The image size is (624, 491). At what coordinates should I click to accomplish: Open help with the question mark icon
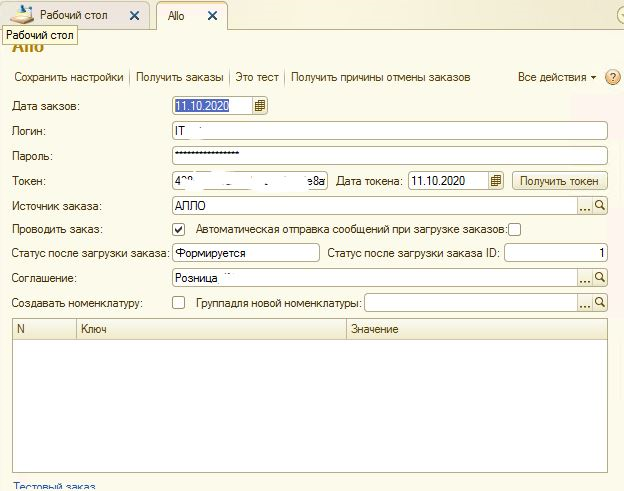(x=612, y=77)
